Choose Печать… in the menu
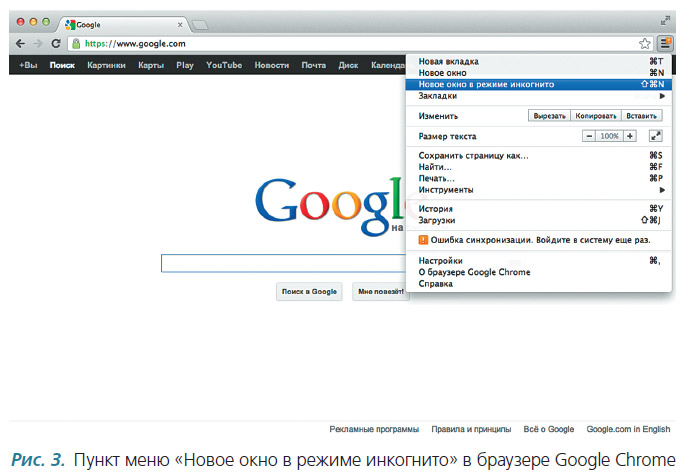 (x=538, y=178)
